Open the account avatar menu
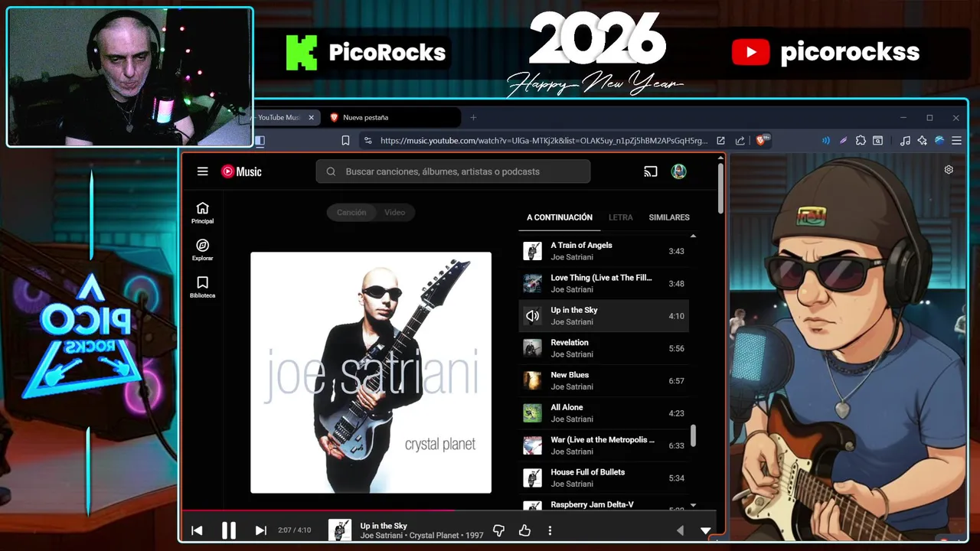Screen dimensions: 980x551 tap(678, 171)
